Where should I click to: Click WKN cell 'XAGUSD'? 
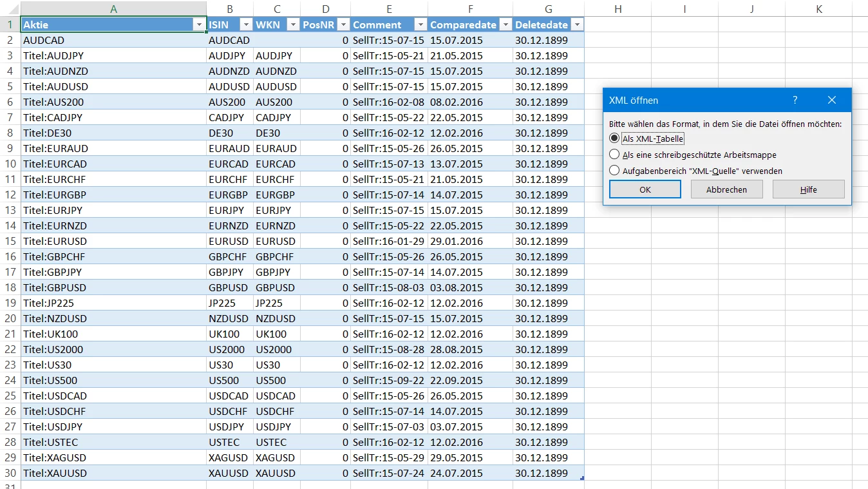(x=277, y=457)
